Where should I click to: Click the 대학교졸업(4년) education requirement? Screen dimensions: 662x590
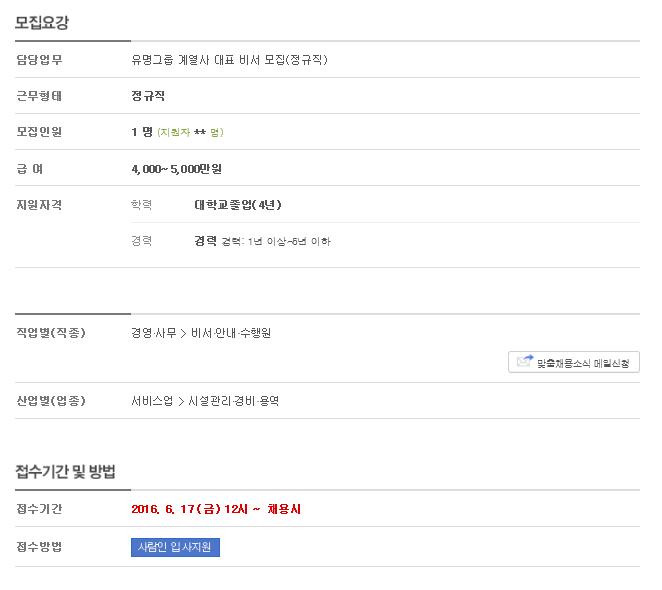point(238,205)
